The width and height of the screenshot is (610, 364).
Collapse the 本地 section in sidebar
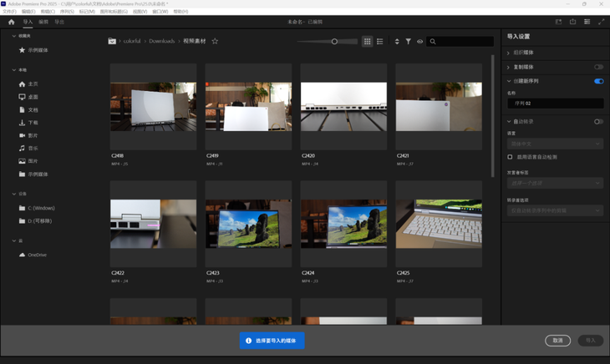13,70
